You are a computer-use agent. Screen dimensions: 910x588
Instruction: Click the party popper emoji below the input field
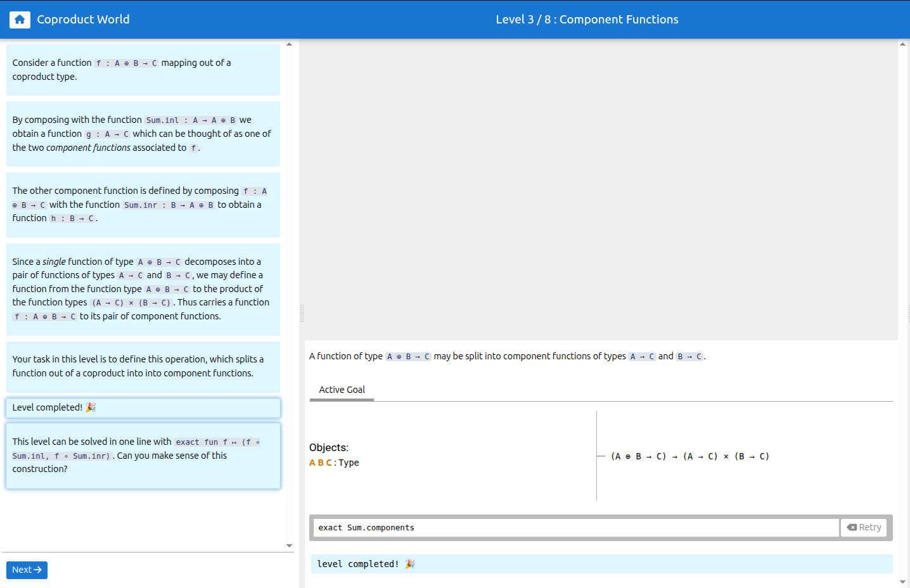[410, 564]
